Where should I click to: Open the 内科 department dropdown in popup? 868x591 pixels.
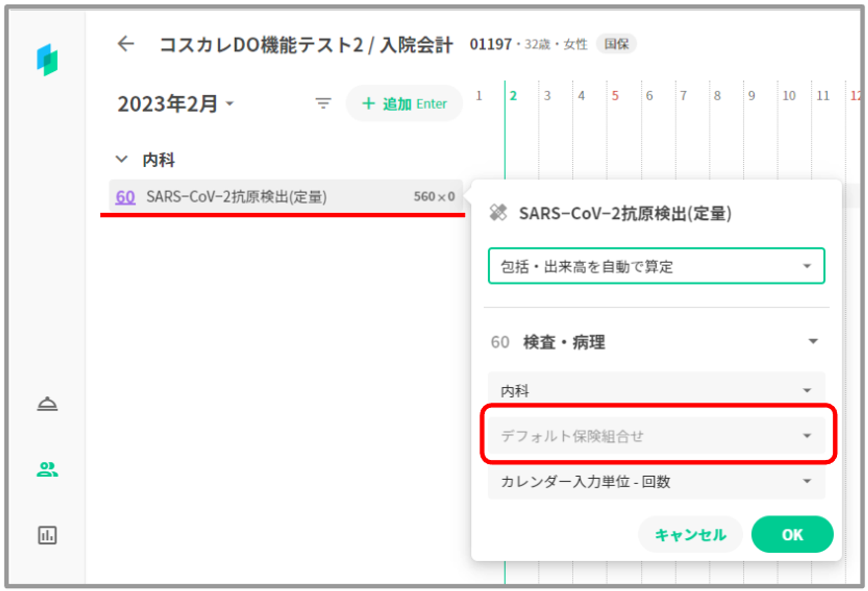pos(656,390)
